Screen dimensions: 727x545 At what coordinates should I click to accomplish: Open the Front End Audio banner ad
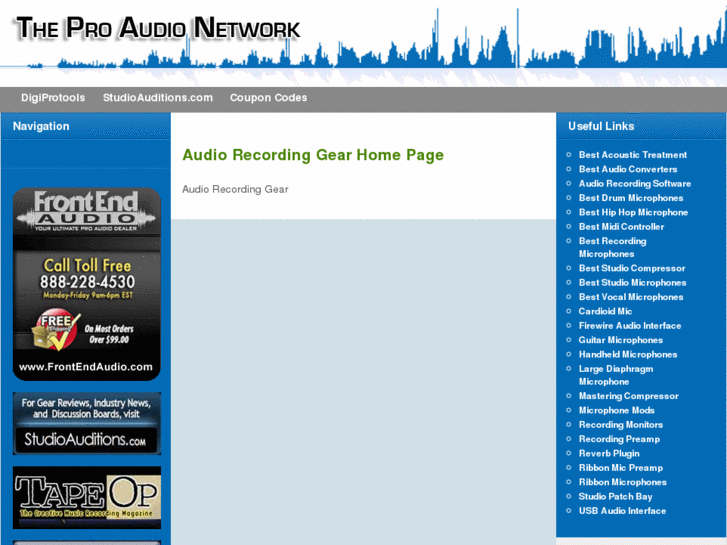pyautogui.click(x=87, y=284)
